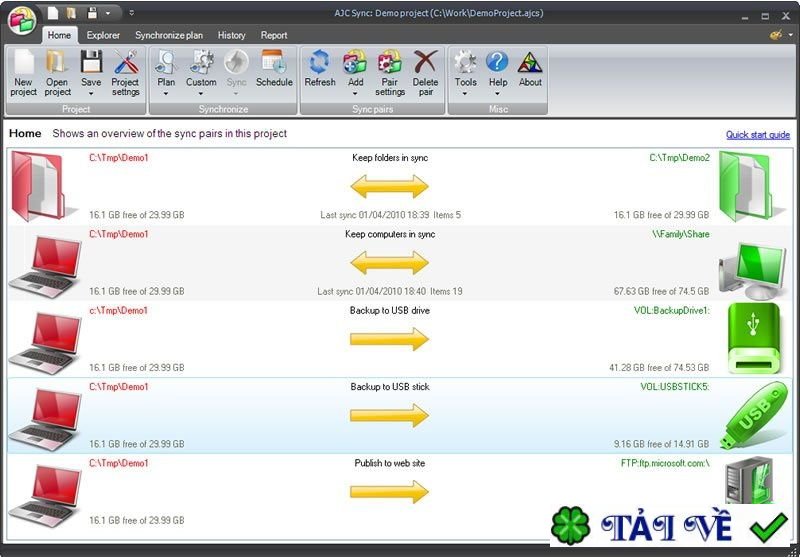Click the Help question mark icon
This screenshot has height=557, width=800.
click(x=497, y=62)
